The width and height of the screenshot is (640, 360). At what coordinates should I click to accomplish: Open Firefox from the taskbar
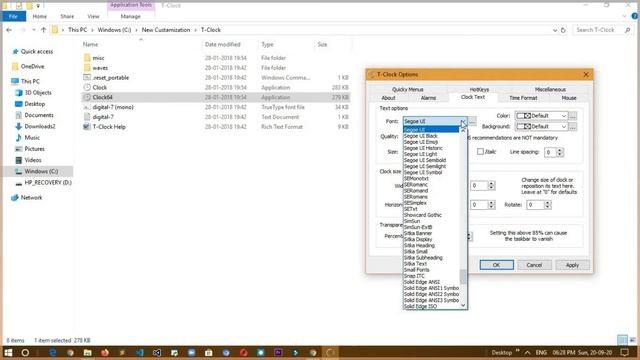point(105,352)
